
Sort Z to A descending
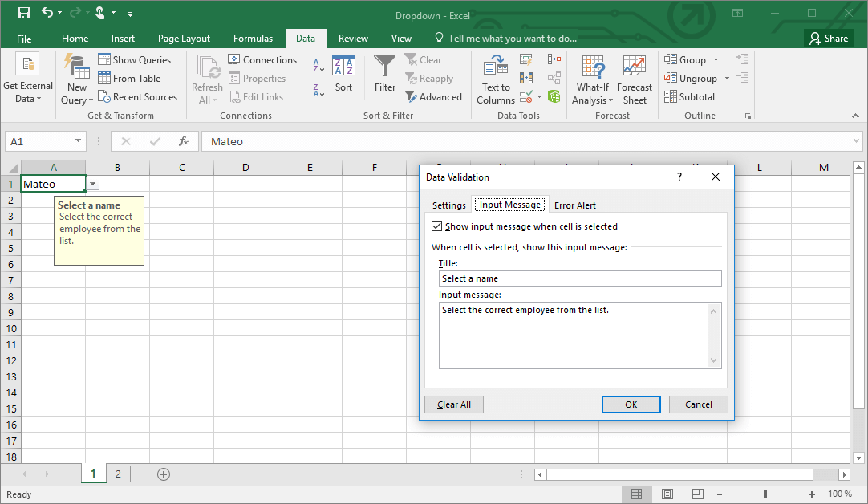[318, 90]
